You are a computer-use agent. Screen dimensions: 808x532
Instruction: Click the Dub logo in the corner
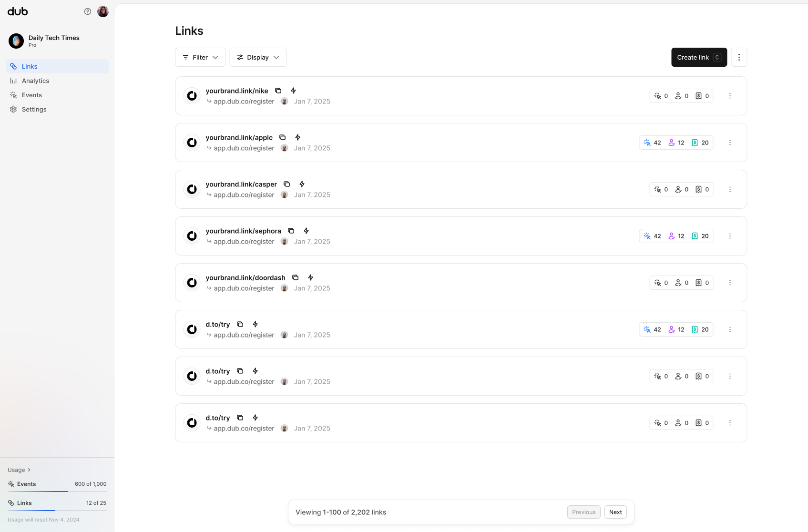coord(18,11)
